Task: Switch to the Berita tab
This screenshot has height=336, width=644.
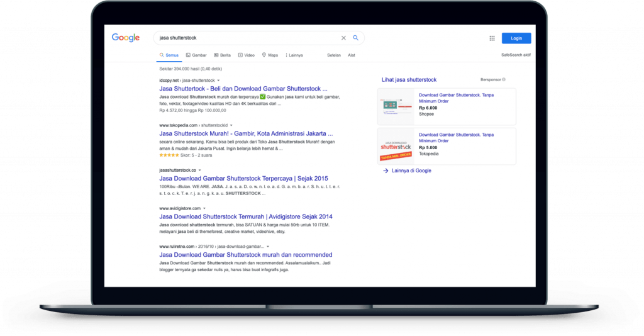Action: click(222, 55)
